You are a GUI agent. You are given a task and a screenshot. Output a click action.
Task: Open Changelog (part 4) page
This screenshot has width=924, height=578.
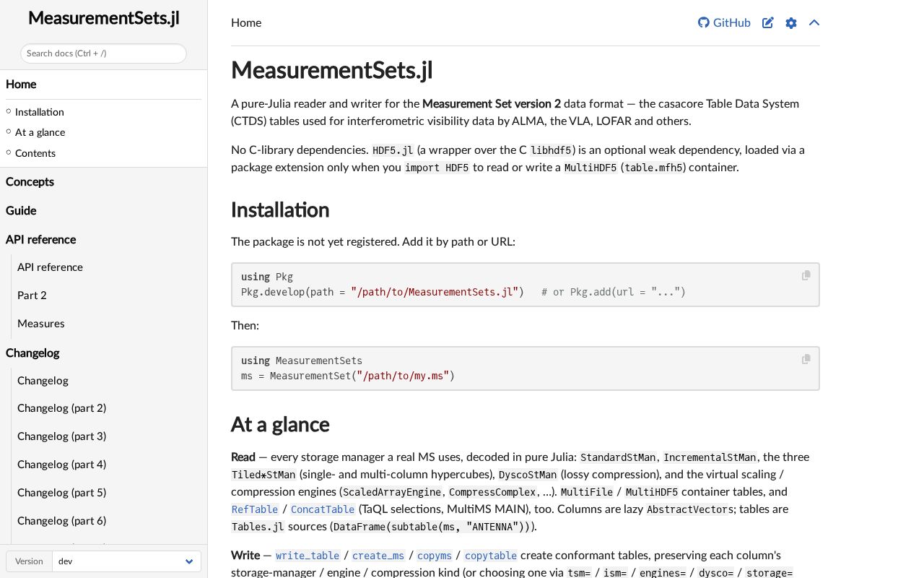61,465
